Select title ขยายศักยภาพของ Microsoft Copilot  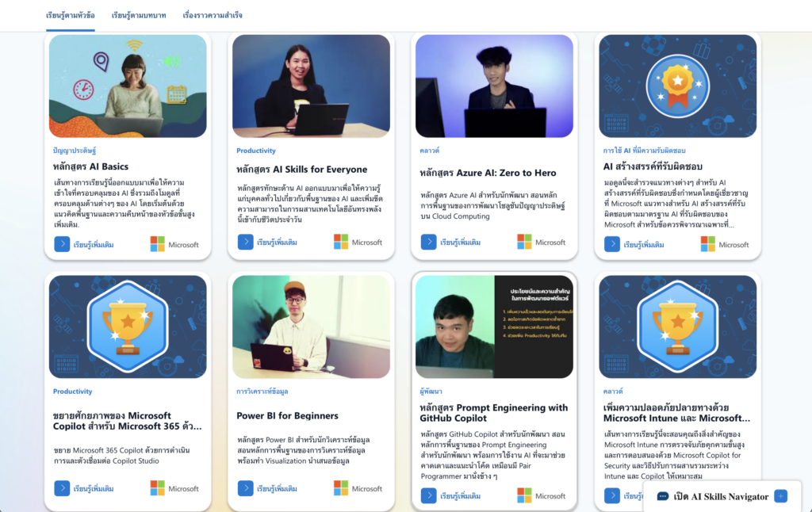tap(128, 421)
